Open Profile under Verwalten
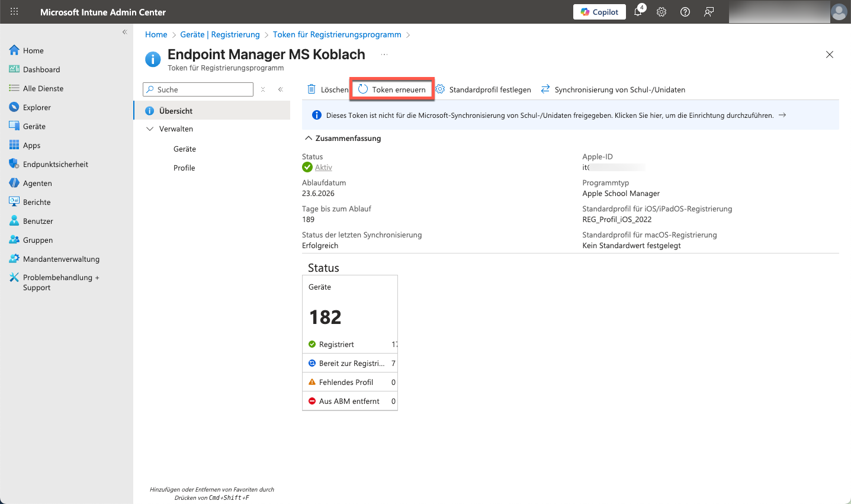This screenshot has width=851, height=504. pyautogui.click(x=184, y=168)
